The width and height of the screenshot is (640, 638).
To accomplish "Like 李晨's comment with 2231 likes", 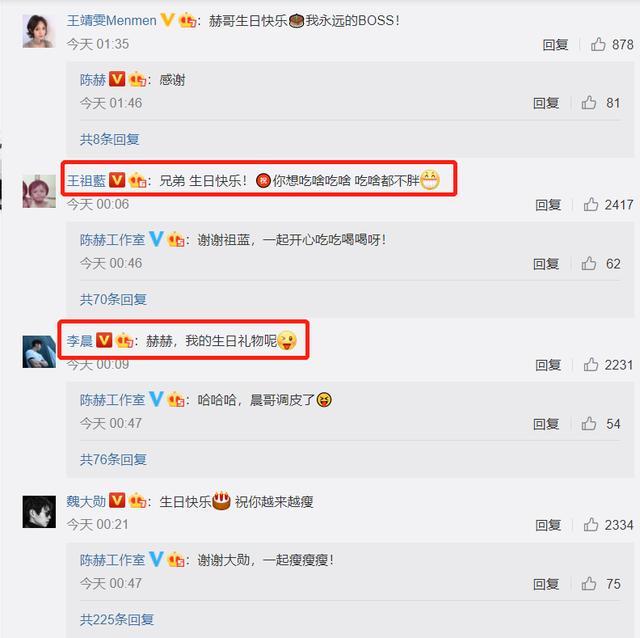I will [591, 364].
